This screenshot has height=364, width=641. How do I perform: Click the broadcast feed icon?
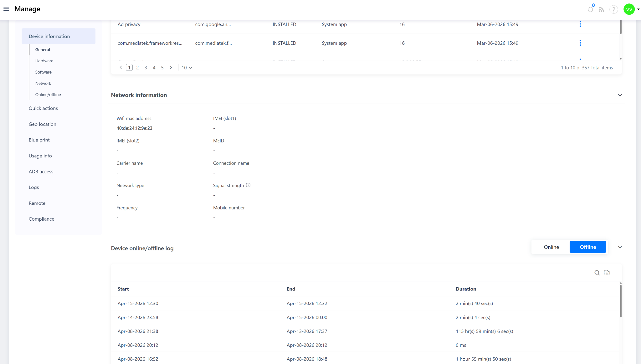tap(601, 9)
